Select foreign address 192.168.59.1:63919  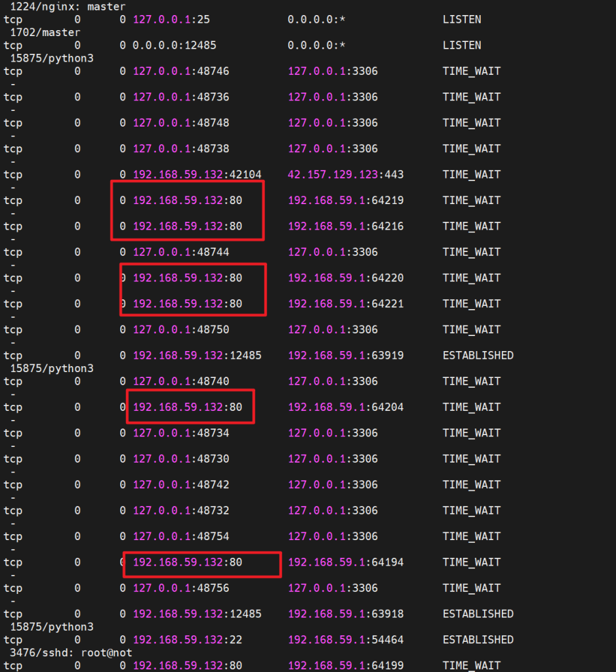(x=346, y=356)
